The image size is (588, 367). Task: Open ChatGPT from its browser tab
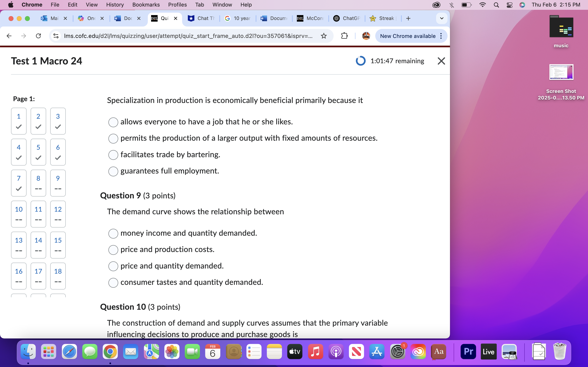pyautogui.click(x=346, y=18)
